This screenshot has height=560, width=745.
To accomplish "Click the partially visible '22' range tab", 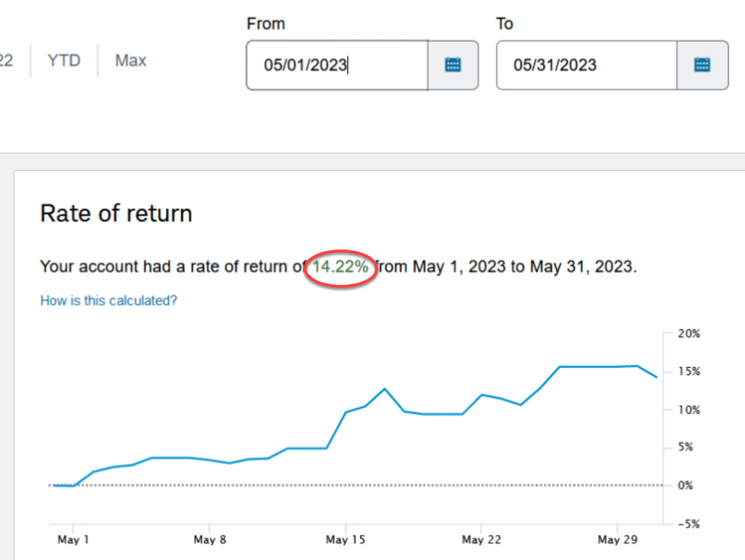I will point(6,61).
